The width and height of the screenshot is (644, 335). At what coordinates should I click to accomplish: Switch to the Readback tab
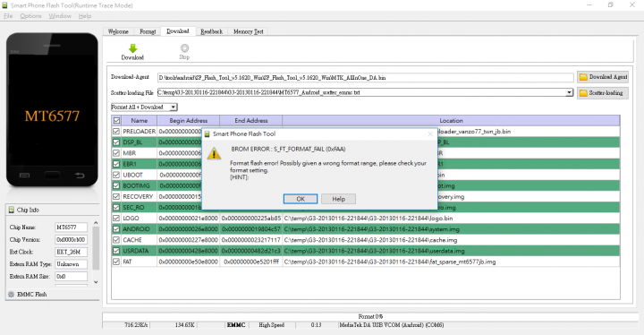pos(211,31)
